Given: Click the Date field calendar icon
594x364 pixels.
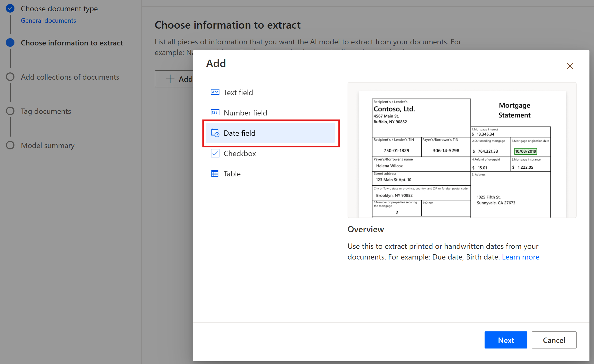Looking at the screenshot, I should tap(215, 133).
